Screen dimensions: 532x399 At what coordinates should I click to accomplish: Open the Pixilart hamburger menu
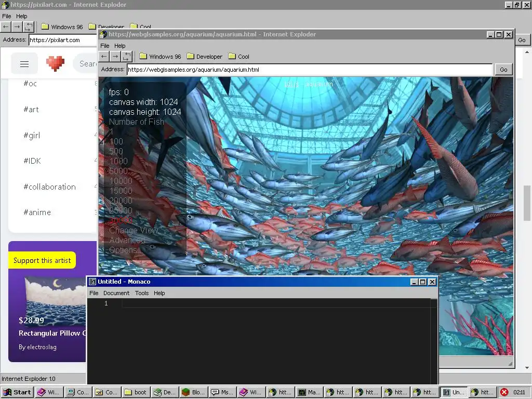click(x=24, y=64)
